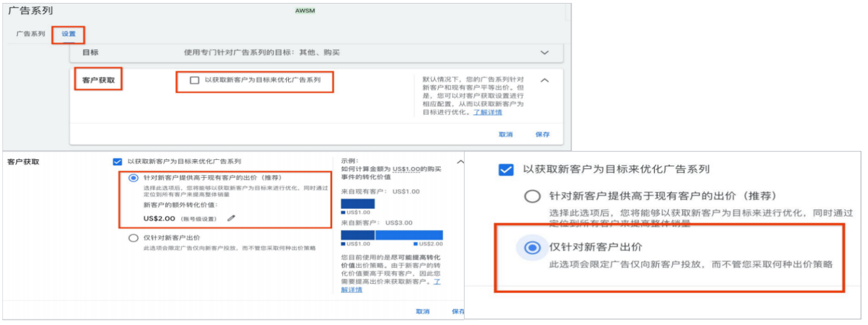Click selected 仅针对新客户出价 radio in enlarged view
Screen dimensions: 868x325
point(532,248)
